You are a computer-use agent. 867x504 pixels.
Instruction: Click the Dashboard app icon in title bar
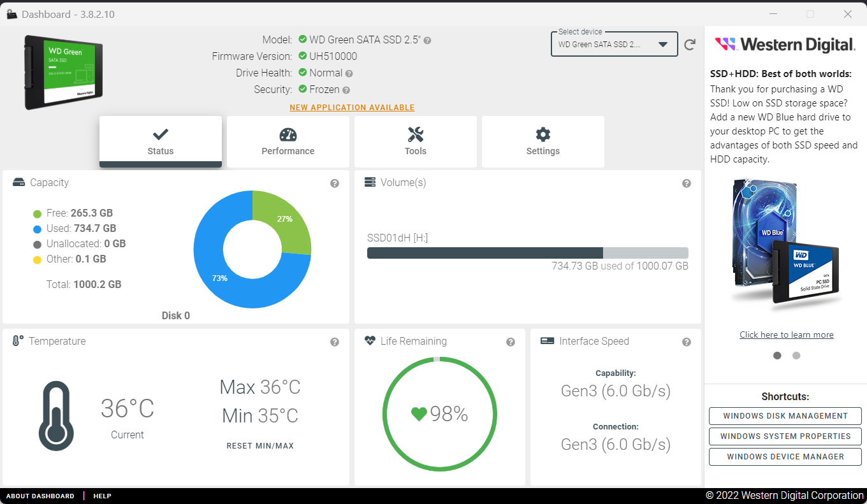click(11, 14)
